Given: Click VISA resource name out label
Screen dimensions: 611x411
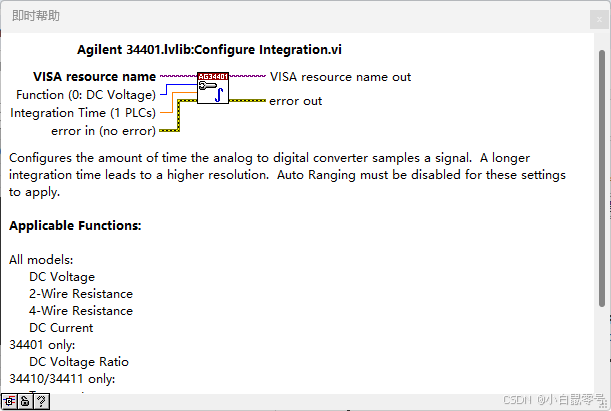Looking at the screenshot, I should [340, 77].
